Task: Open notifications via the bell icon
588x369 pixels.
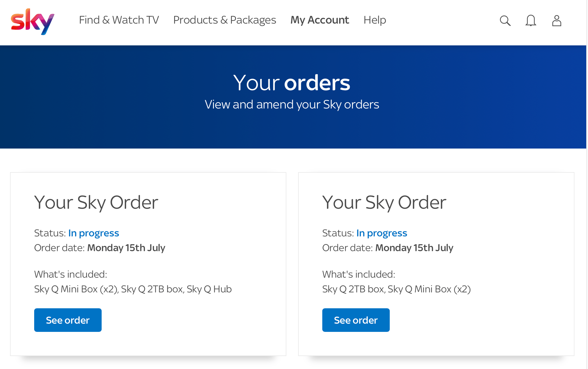Action: [x=530, y=21]
